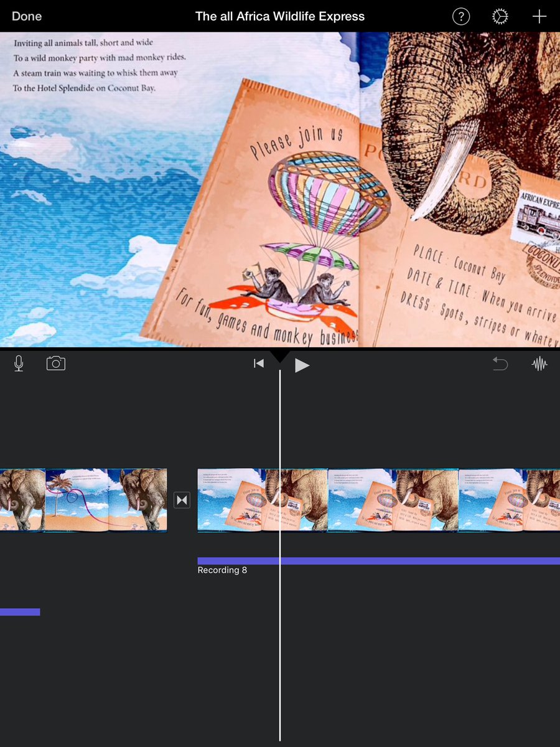Tap Done to exit the project editor

click(x=27, y=16)
